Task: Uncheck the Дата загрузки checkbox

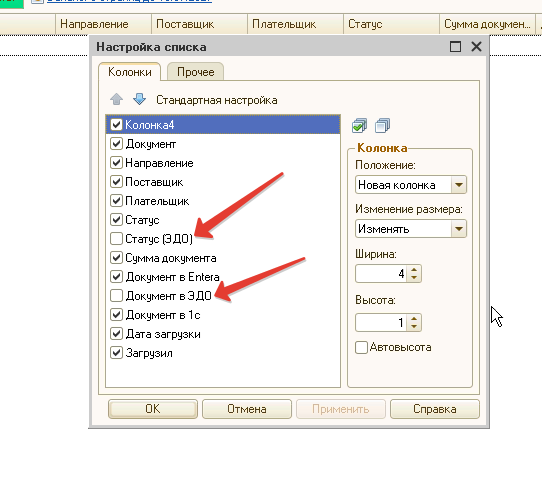Action: [116, 334]
